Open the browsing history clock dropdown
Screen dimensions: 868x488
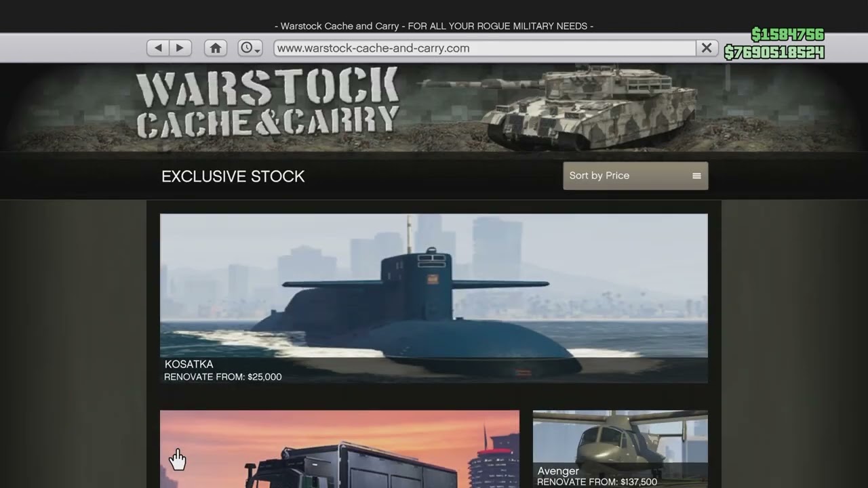[x=250, y=48]
